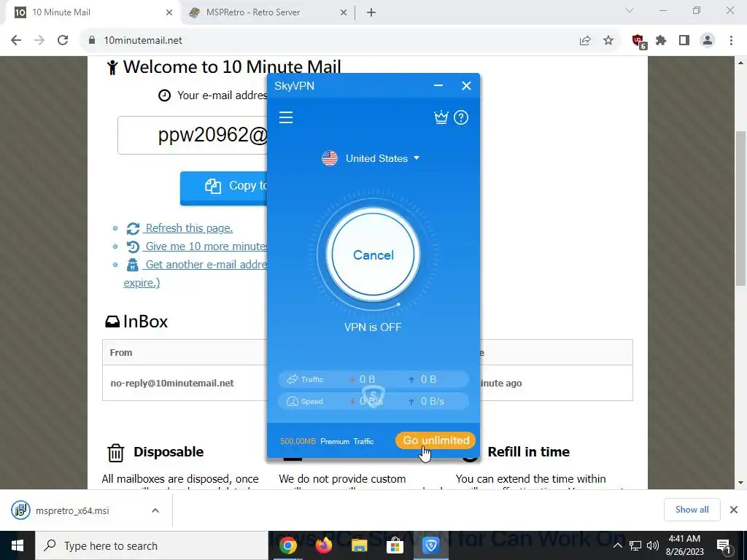Open SkyVPN help question mark
This screenshot has width=747, height=560.
(x=461, y=117)
